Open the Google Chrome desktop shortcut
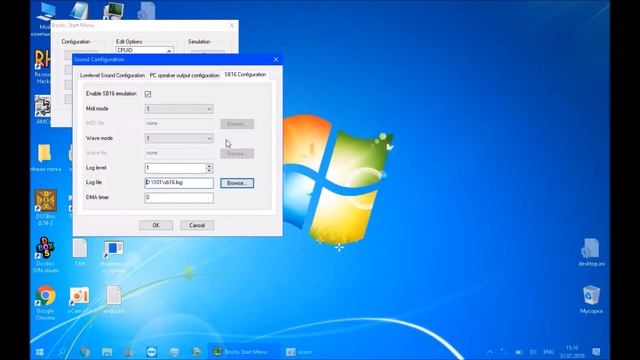640x360 pixels. [45, 302]
